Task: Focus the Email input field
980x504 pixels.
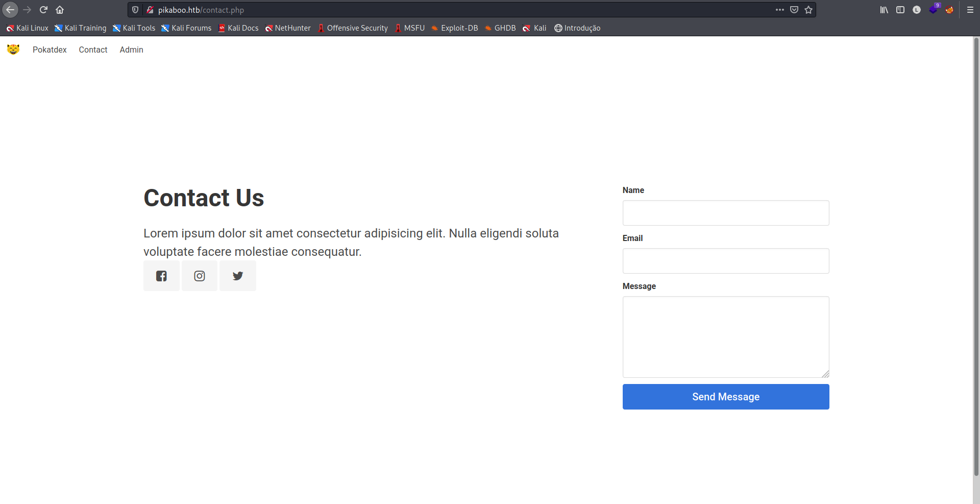Action: click(x=725, y=261)
